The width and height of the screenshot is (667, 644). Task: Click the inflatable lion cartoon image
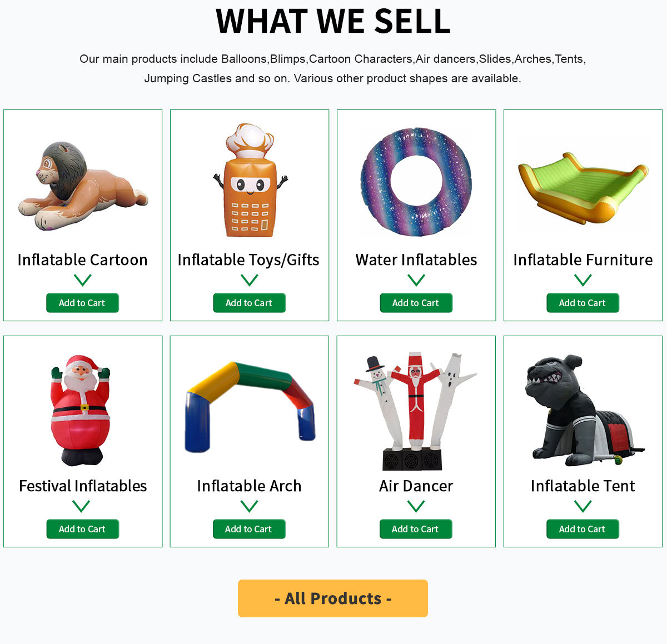83,186
